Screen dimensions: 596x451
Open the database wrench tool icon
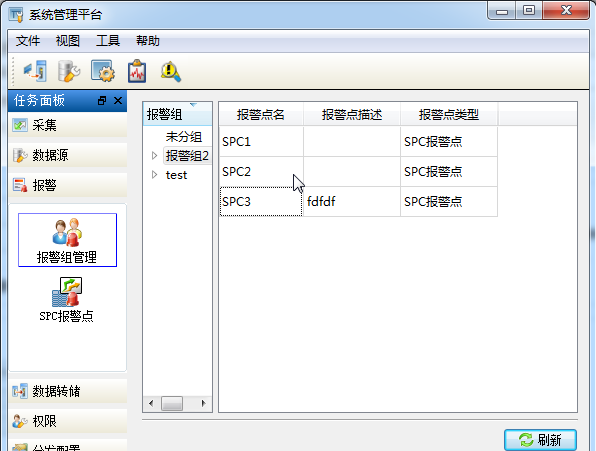coord(69,71)
